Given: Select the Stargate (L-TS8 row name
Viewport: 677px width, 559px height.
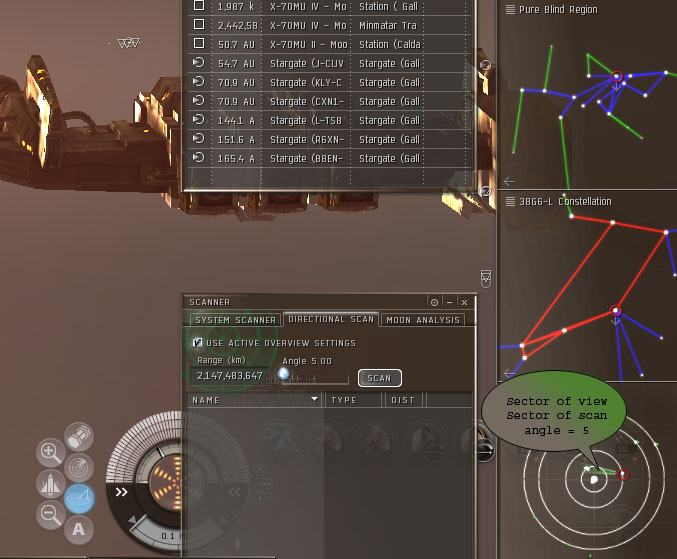Looking at the screenshot, I should [306, 120].
